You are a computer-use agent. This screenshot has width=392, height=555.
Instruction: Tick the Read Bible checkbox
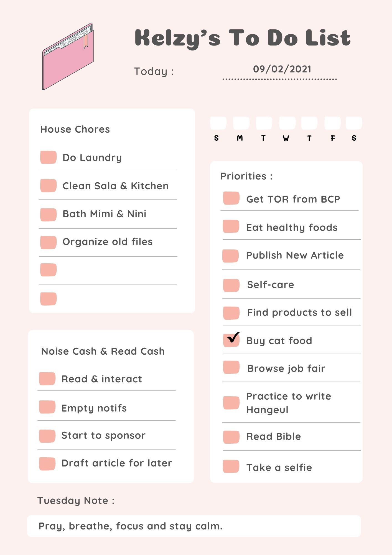[231, 437]
